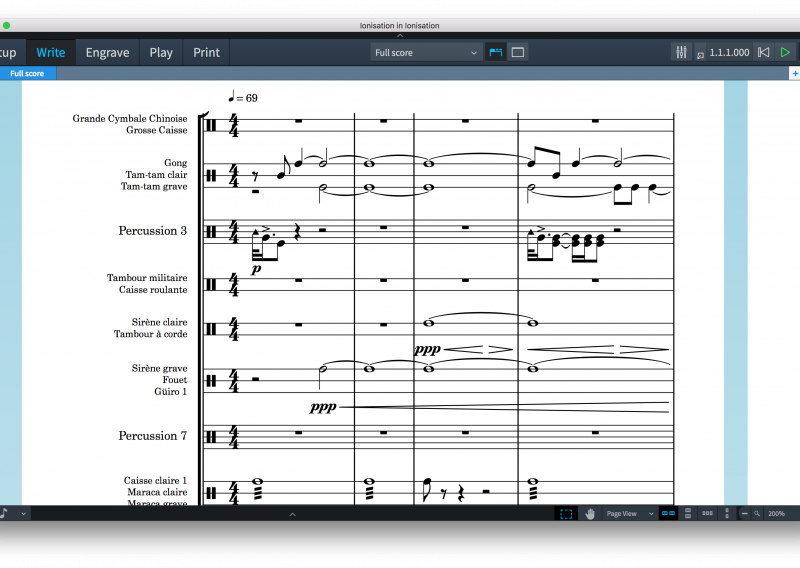Click the transport position 1.1.1.000 display
800x568 pixels.
(729, 53)
